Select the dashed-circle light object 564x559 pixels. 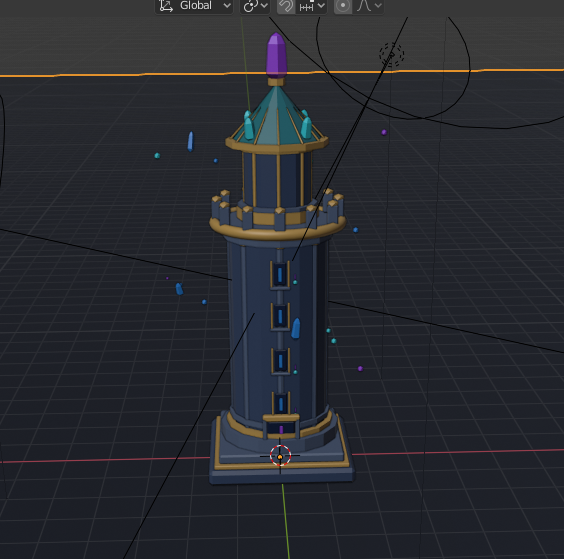[391, 55]
